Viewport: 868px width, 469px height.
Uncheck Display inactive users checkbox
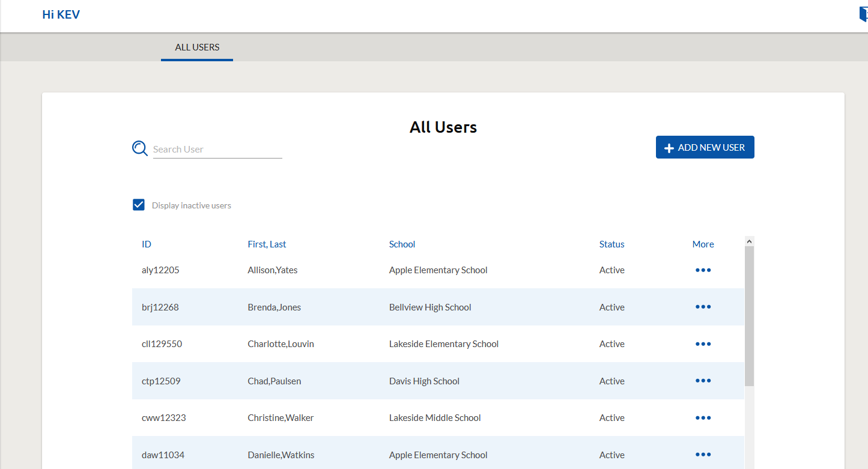pos(139,205)
